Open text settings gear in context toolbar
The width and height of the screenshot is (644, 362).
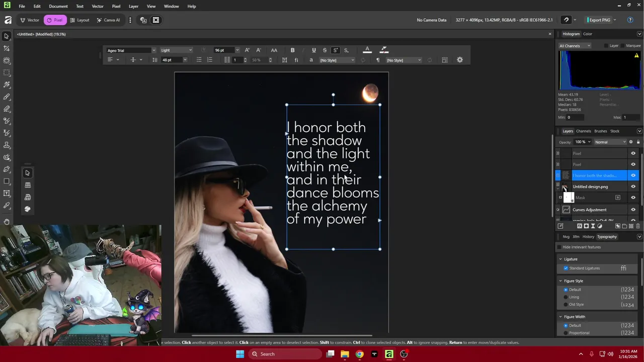tap(460, 60)
